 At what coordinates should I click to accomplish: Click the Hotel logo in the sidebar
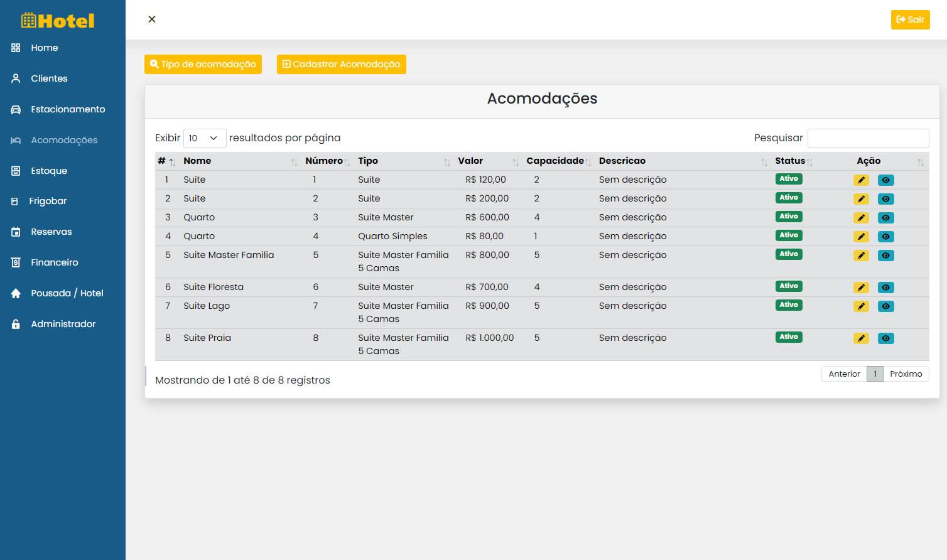click(x=58, y=21)
